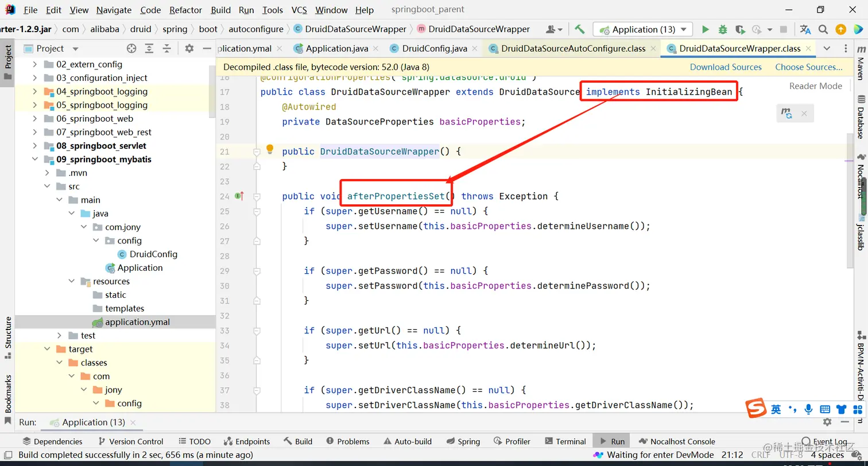
Task: Open the Translate tool icon
Action: [805, 29]
